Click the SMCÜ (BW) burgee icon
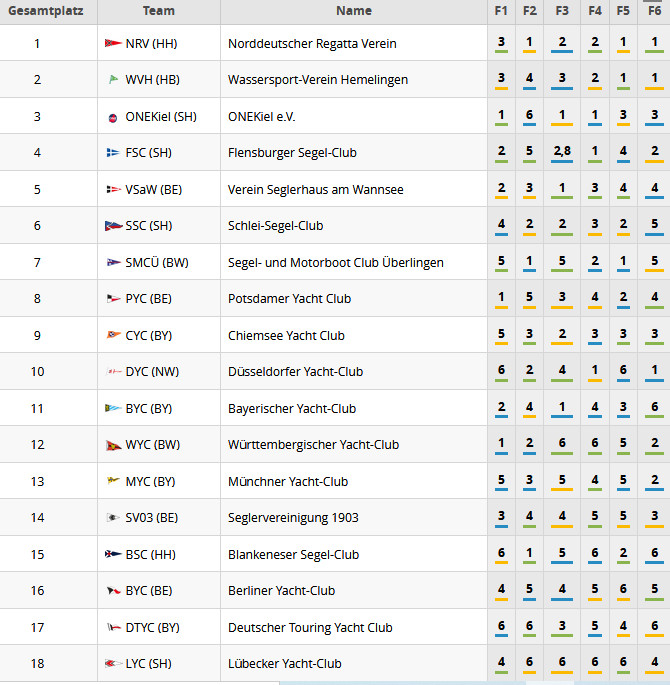The width and height of the screenshot is (670, 685). (x=112, y=263)
